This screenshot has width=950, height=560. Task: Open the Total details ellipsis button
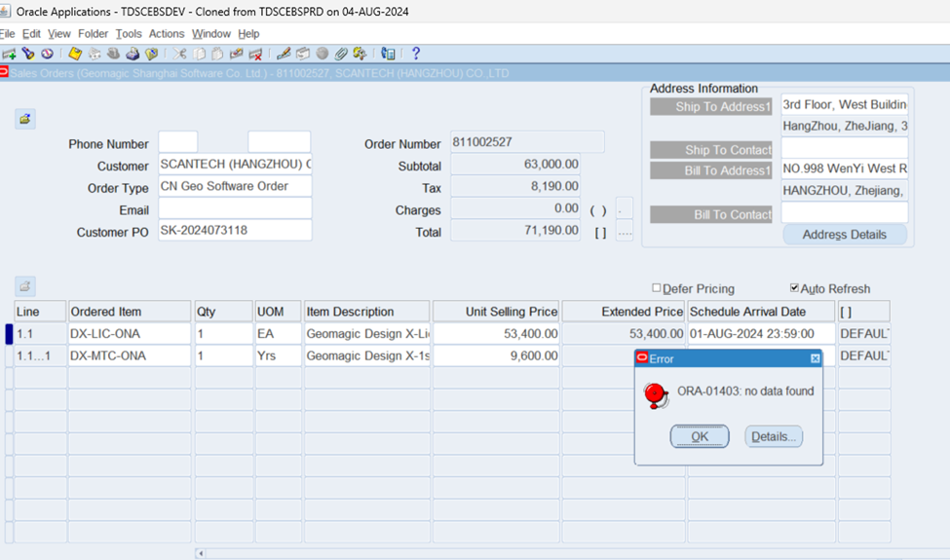tap(624, 231)
